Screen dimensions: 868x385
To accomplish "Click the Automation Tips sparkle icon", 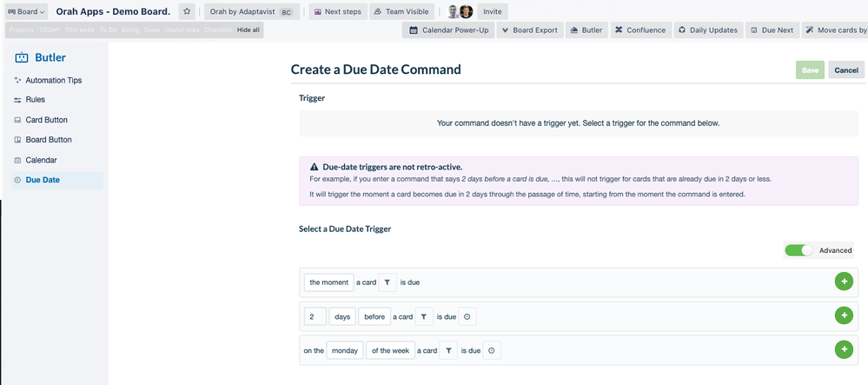I will [17, 80].
